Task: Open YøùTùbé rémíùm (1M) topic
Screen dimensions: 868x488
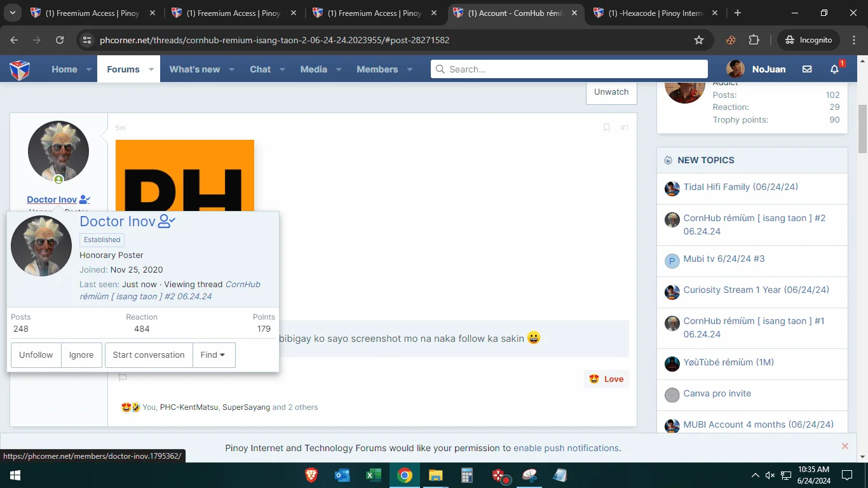Action: (x=728, y=362)
